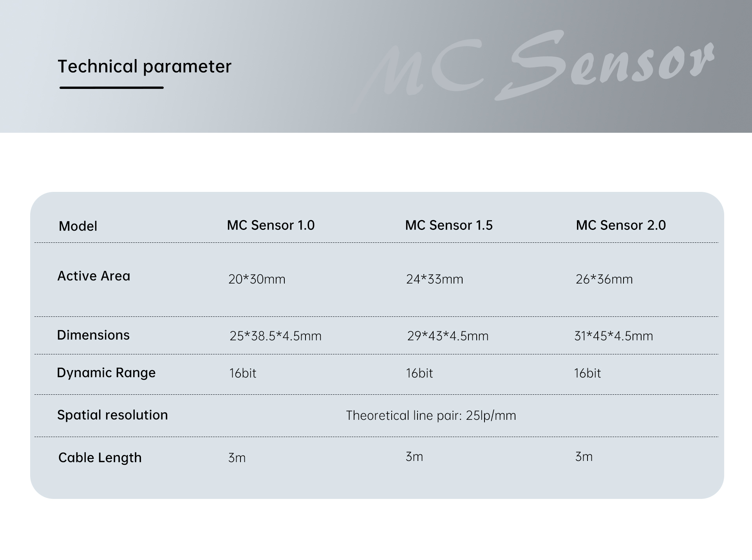Image resolution: width=752 pixels, height=560 pixels.
Task: Select the 3m cable length for MC Sensor 2.0
Action: (x=584, y=457)
